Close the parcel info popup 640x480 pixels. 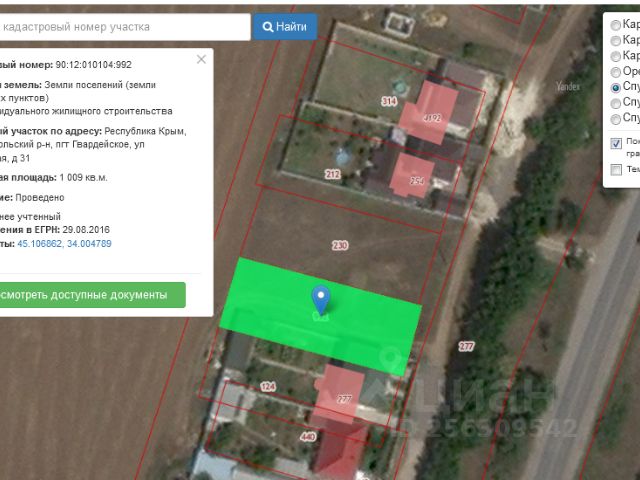[x=201, y=59]
